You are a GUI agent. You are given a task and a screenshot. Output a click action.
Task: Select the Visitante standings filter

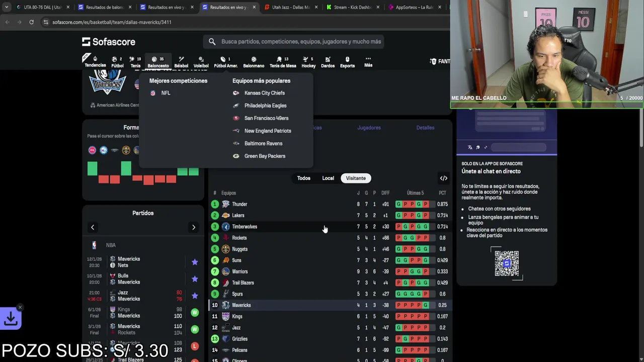coord(356,178)
